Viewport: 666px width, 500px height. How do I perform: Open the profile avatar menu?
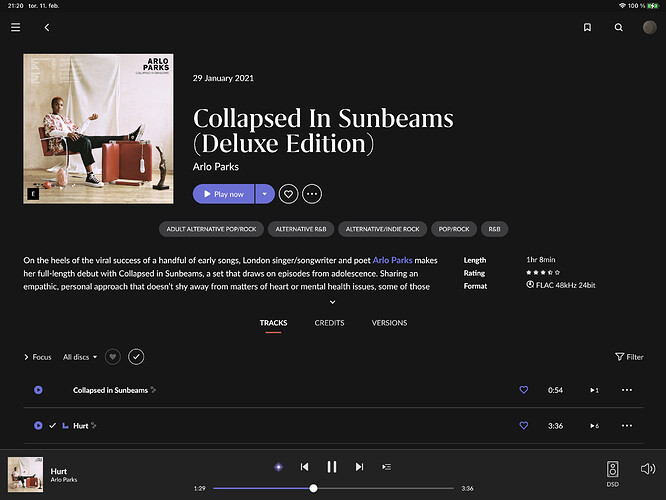click(x=649, y=27)
